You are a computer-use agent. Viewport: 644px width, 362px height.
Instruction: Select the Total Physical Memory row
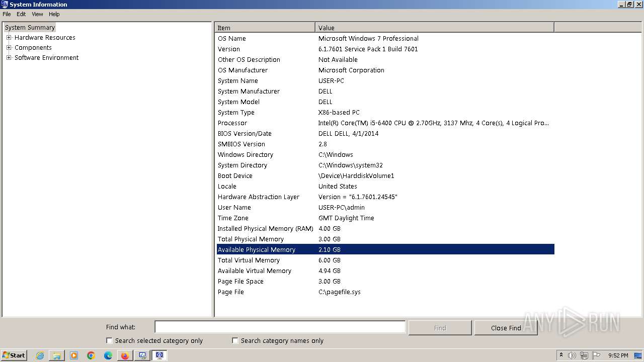click(385, 239)
